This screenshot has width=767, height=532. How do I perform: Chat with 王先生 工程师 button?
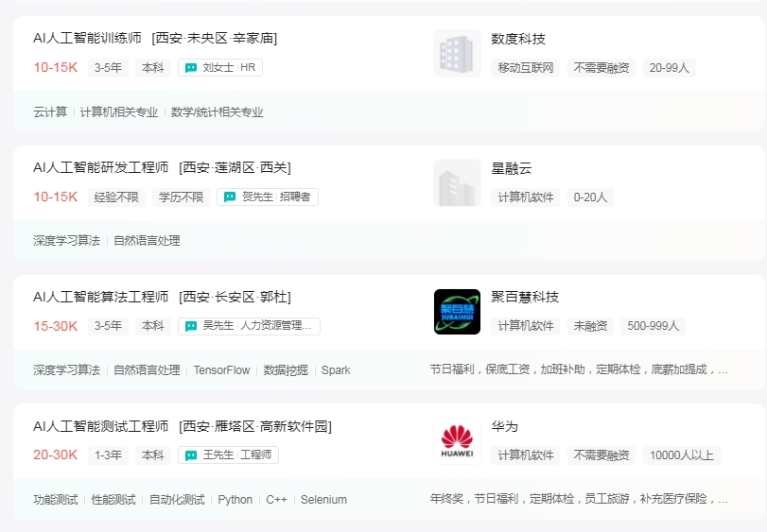(x=229, y=455)
